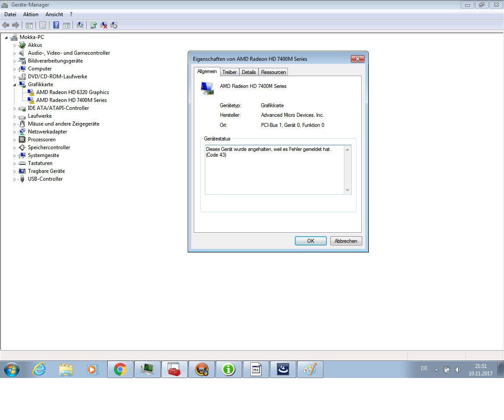Click the Update driver software icon

coord(94,25)
